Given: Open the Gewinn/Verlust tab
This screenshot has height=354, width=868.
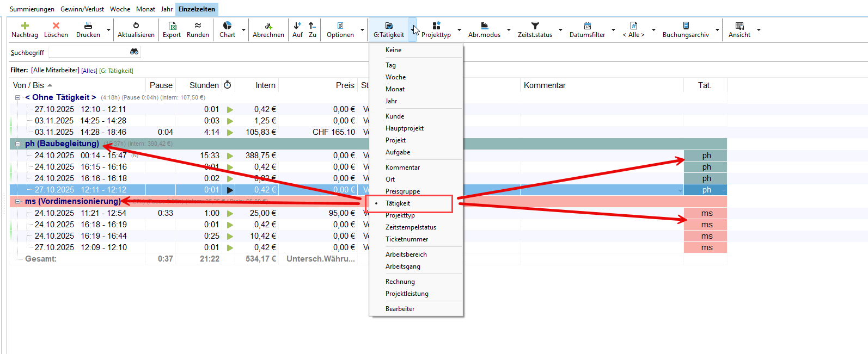Looking at the screenshot, I should click(x=82, y=9).
